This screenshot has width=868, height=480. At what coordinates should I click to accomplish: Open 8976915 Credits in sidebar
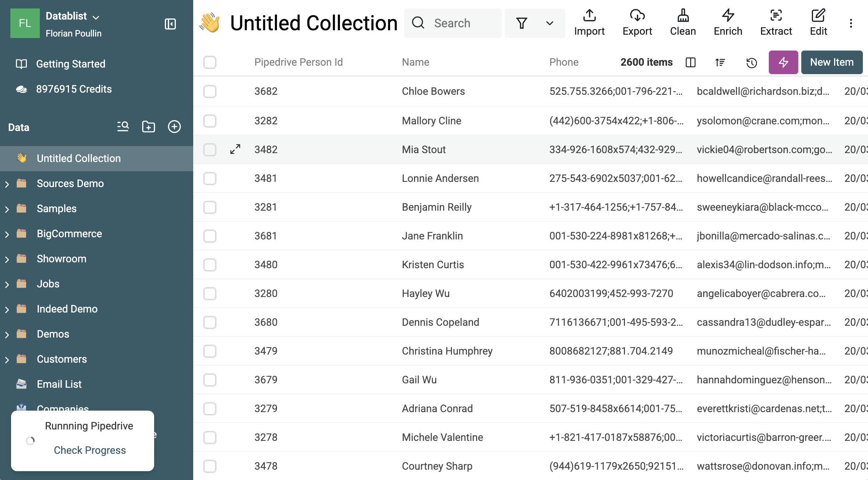point(74,89)
